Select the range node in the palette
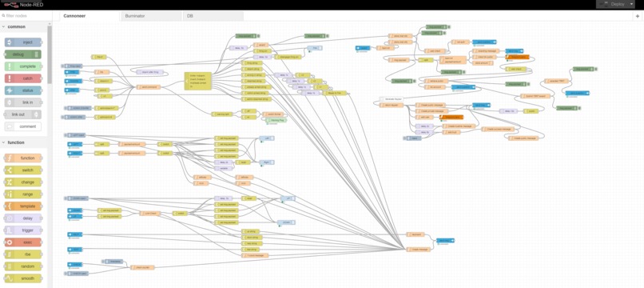This screenshot has height=288, width=644. [x=23, y=194]
